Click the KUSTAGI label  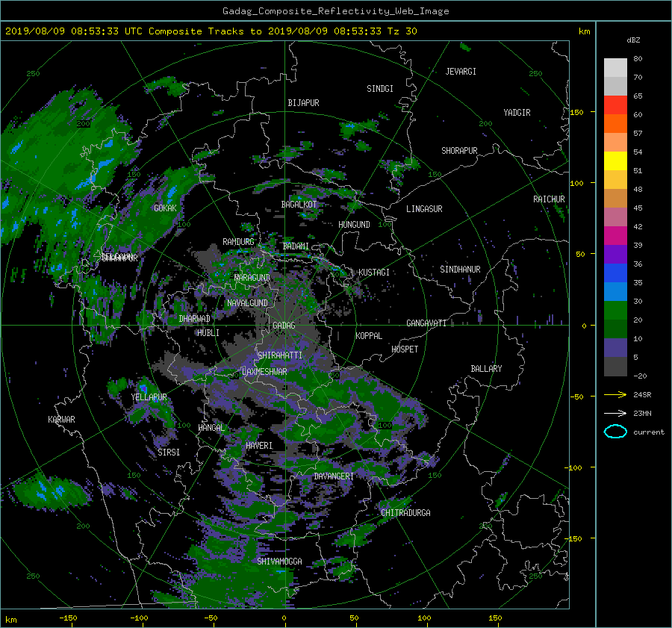click(374, 273)
